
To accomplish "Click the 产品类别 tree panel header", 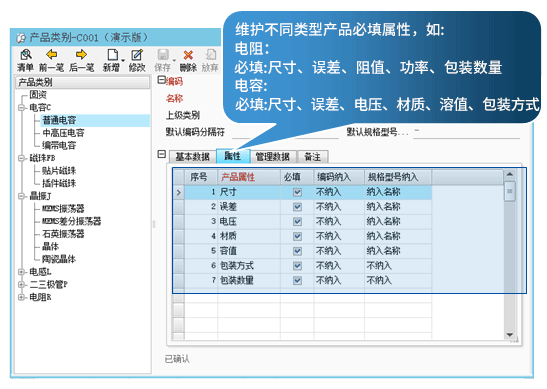I will (x=83, y=82).
